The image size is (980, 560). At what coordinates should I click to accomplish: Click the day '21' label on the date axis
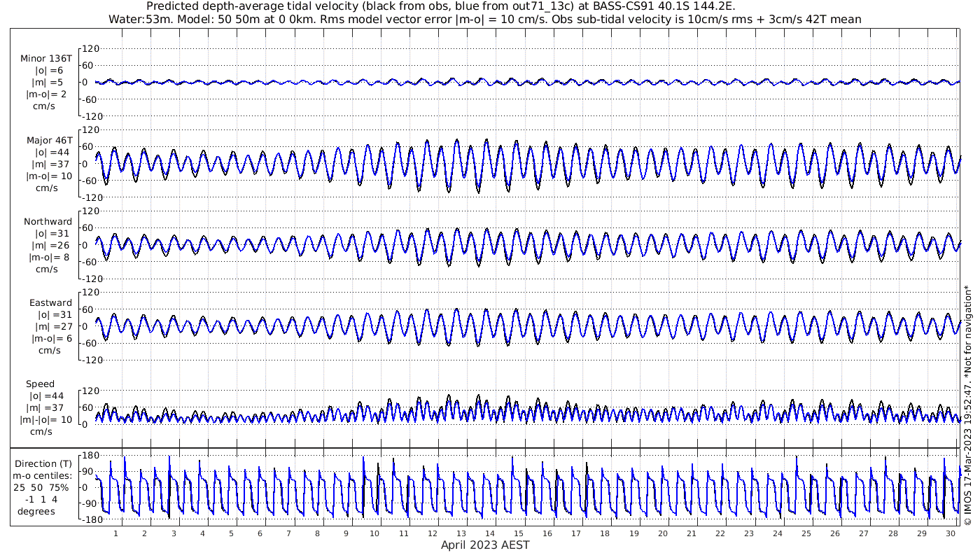click(692, 533)
